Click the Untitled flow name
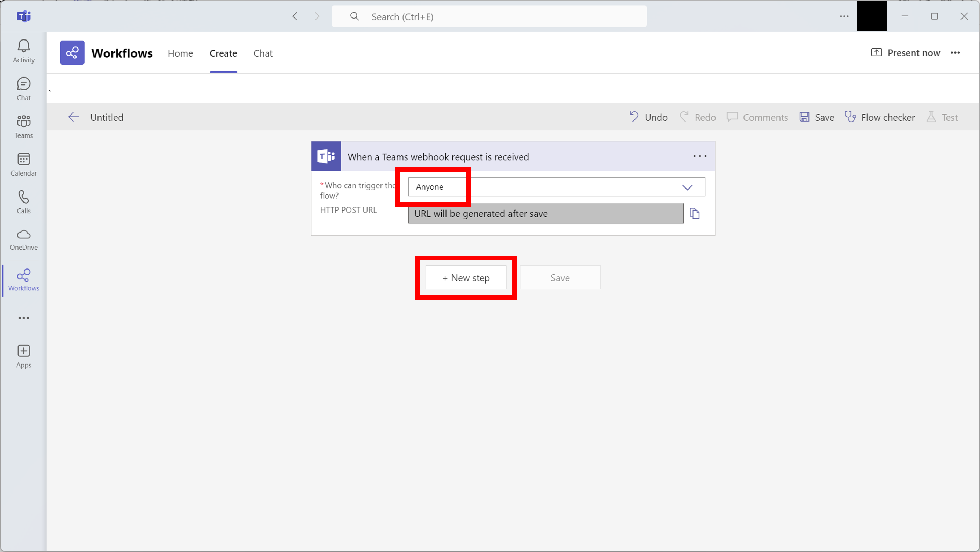980x552 pixels. click(107, 117)
